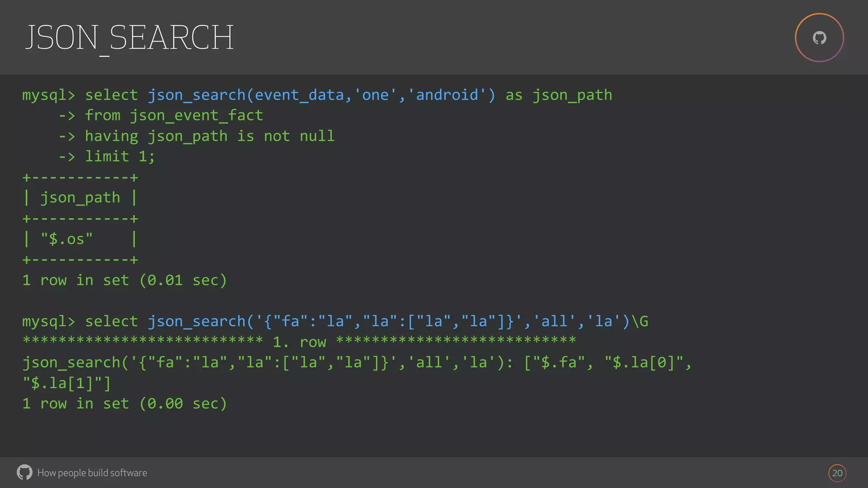Click the "$.os" result cell
This screenshot has width=868, height=488.
67,239
